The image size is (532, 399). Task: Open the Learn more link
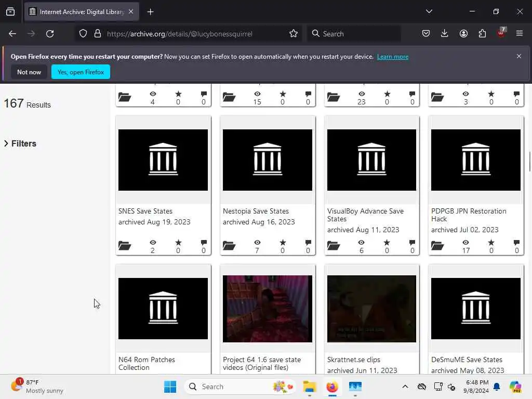pyautogui.click(x=393, y=57)
